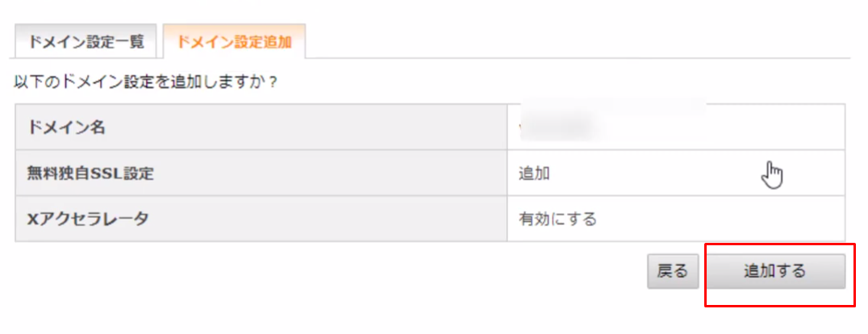Click the 追加 value in SSL row

534,173
